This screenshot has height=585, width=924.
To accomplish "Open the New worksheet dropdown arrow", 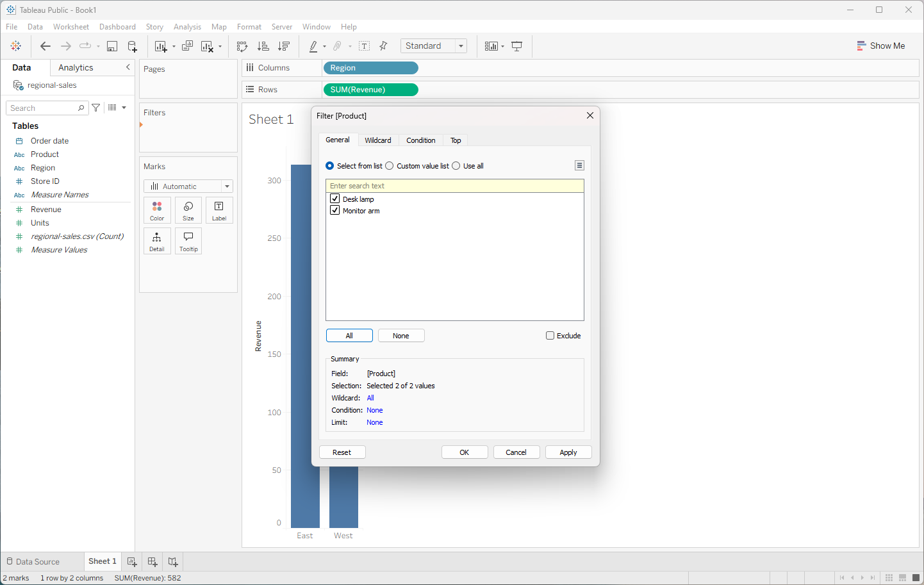I will (174, 47).
